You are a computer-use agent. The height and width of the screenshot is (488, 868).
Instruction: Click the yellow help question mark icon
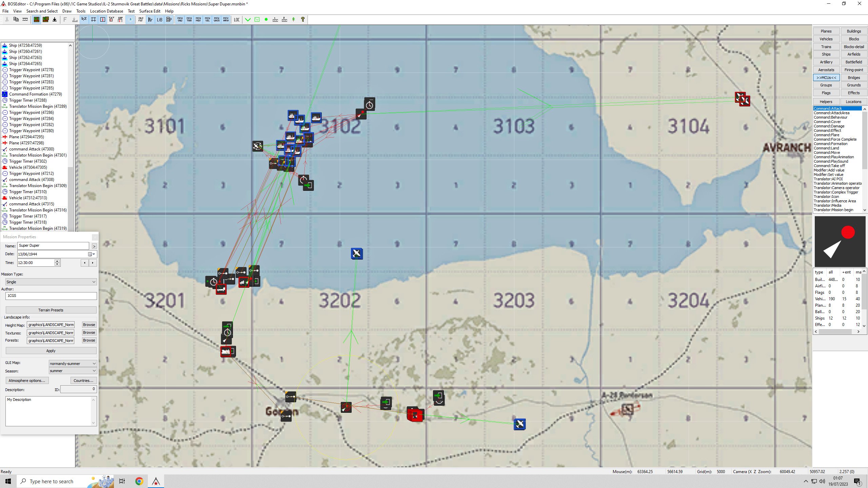pyautogui.click(x=303, y=20)
